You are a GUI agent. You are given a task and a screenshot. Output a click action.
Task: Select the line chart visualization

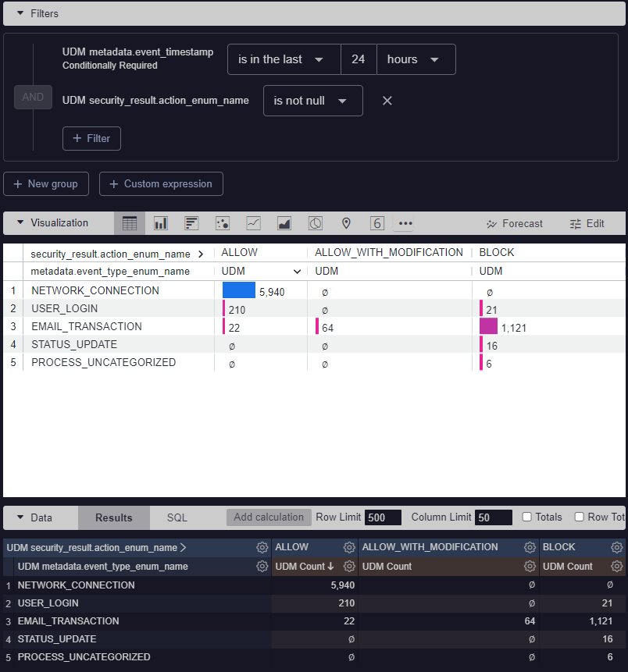pos(253,223)
